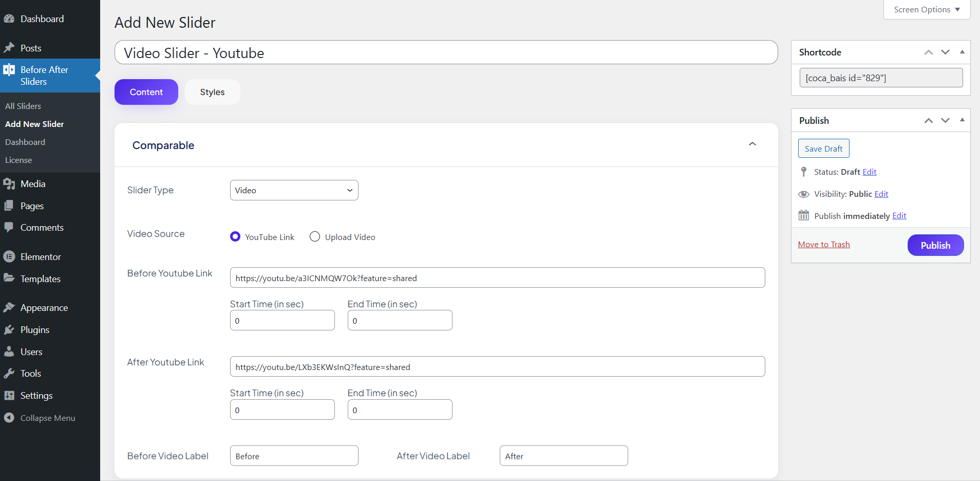Select YouTube Link video source
The width and height of the screenshot is (980, 481).
pos(235,236)
